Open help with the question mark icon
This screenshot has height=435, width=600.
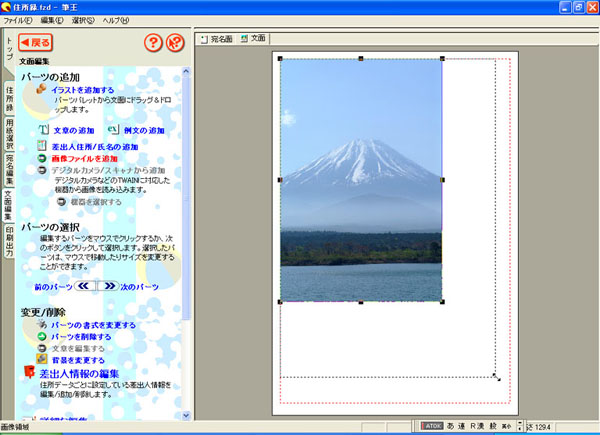(x=152, y=43)
